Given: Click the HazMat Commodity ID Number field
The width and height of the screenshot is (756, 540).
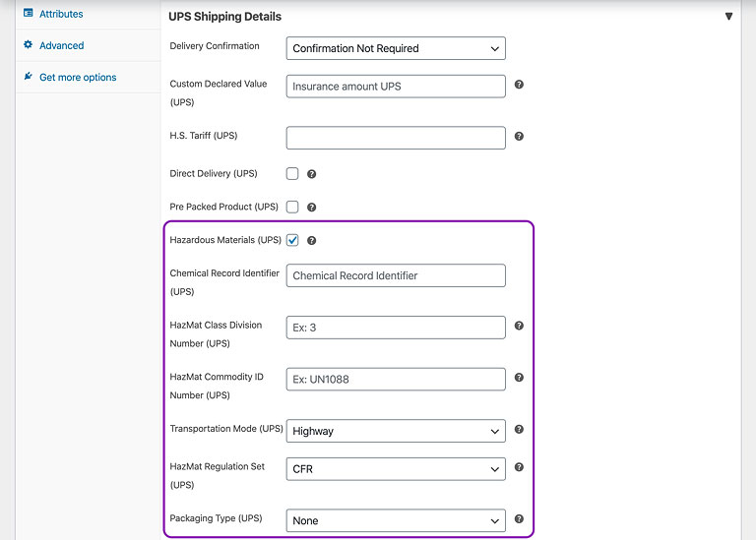Looking at the screenshot, I should [396, 379].
